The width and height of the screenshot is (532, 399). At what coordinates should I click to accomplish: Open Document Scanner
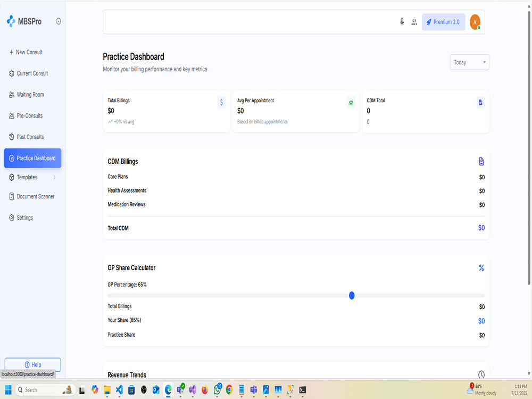[32, 196]
